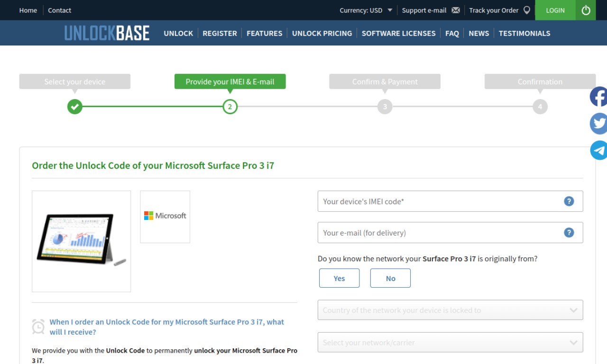Expand Select your network/carrier dropdown

[451, 342]
